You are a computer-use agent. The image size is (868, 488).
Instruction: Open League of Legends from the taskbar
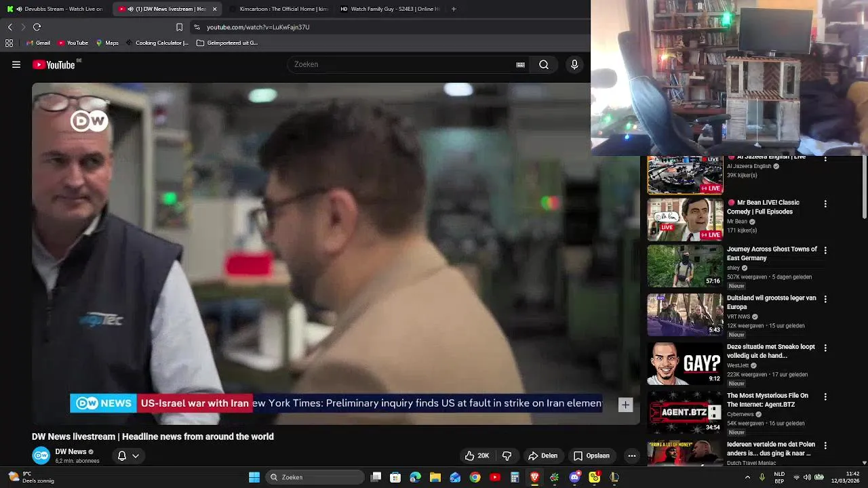point(614,477)
